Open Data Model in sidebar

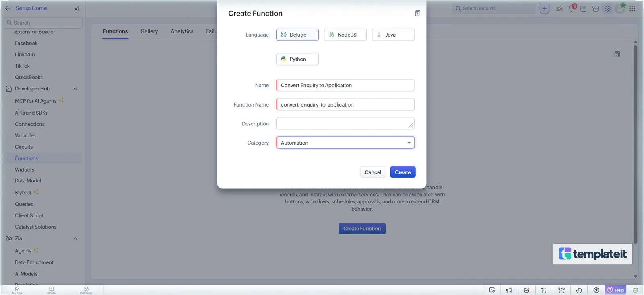pyautogui.click(x=28, y=181)
